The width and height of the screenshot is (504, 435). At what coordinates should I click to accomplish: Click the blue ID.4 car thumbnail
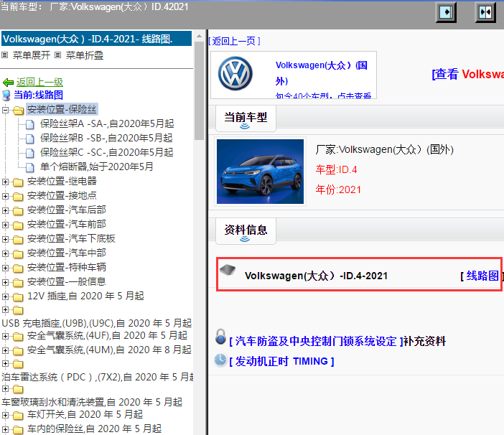pos(260,172)
